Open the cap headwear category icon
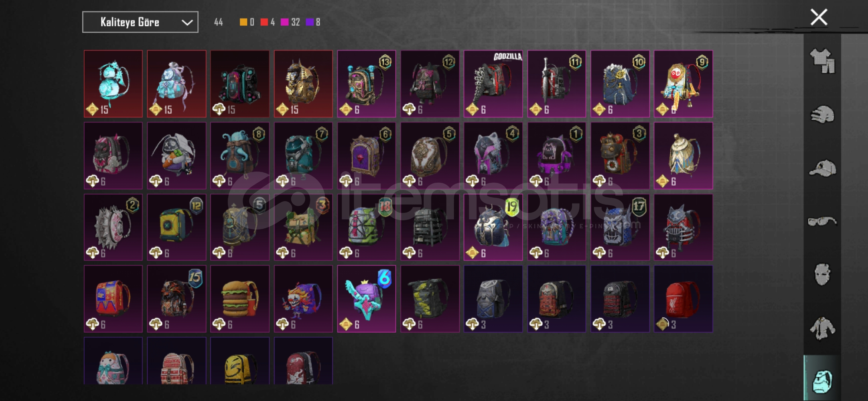Screen dimensions: 868x401 [822, 168]
